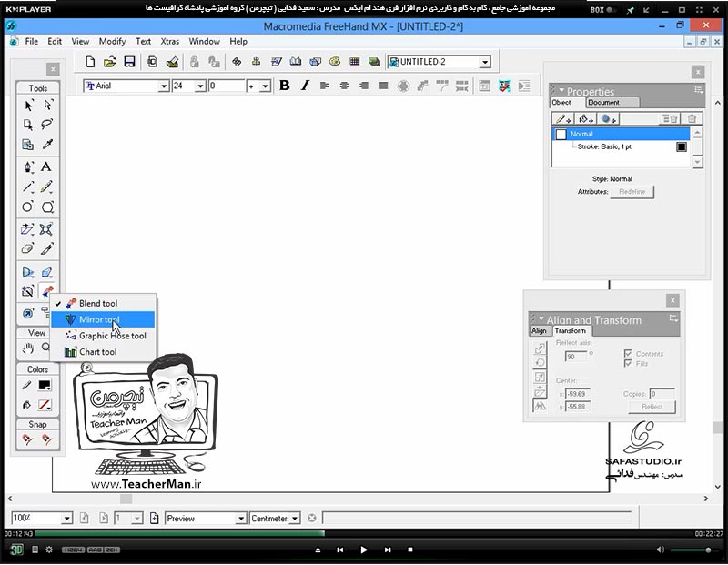This screenshot has width=728, height=565.
Task: Choose Graphic Hose tool from popup
Action: coord(103,336)
